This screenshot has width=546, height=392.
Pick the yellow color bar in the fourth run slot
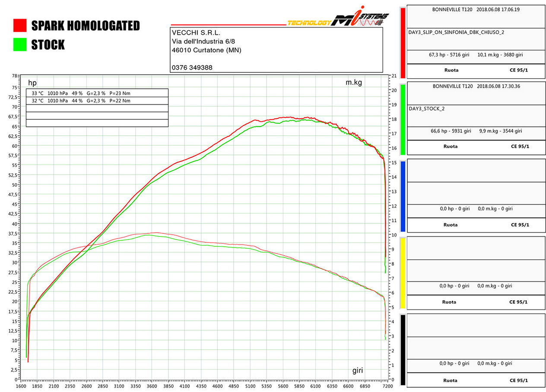[403, 273]
